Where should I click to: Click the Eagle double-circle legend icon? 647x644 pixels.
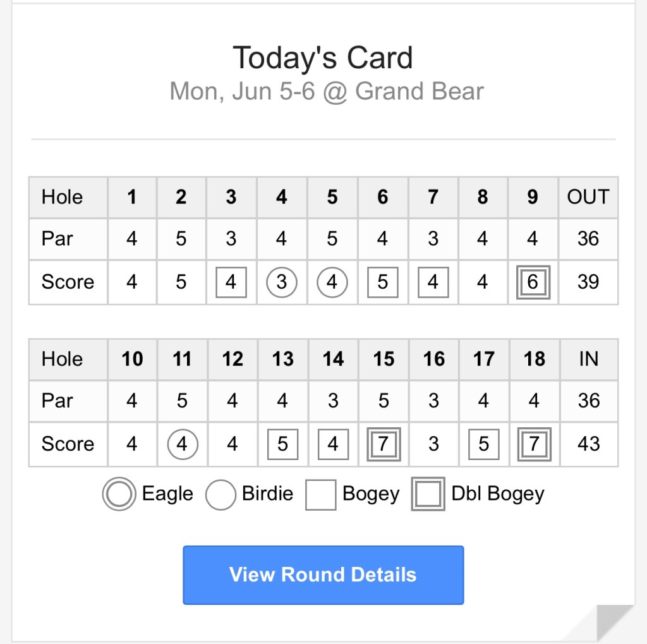click(x=118, y=494)
